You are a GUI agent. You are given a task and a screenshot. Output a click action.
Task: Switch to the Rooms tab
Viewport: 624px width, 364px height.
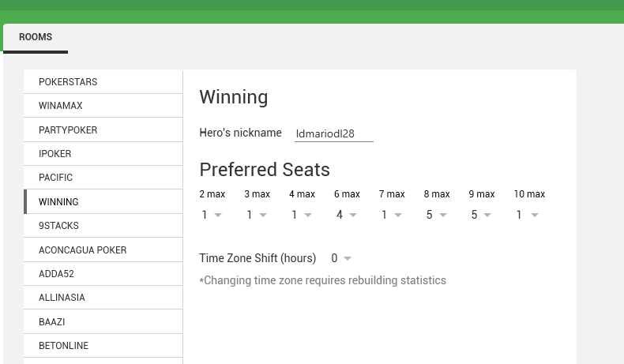click(x=36, y=37)
